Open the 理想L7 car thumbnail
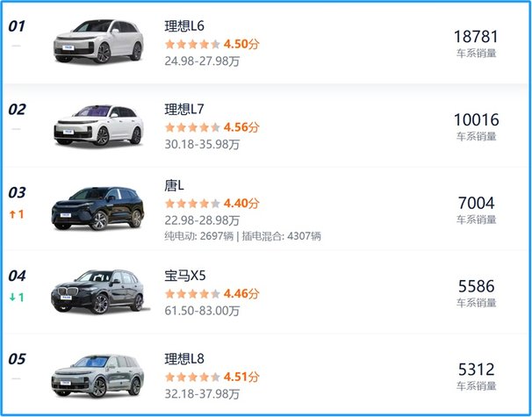This screenshot has width=532, height=417. point(98,125)
